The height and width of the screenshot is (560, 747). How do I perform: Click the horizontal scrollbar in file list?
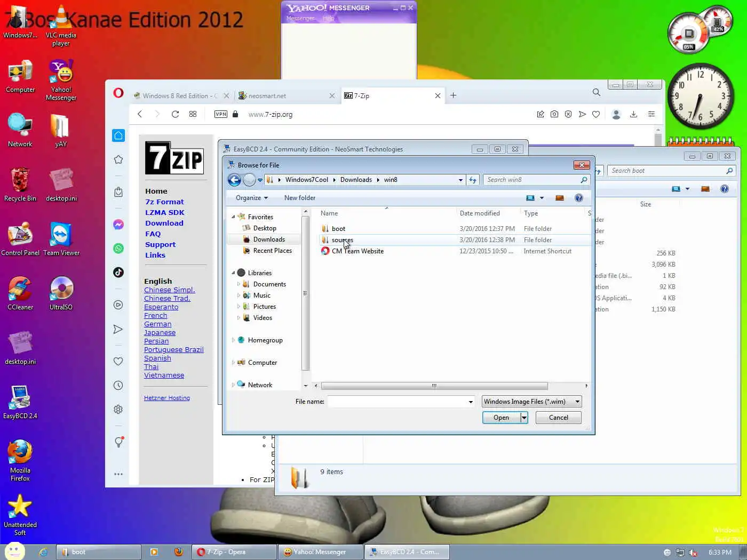coord(434,386)
